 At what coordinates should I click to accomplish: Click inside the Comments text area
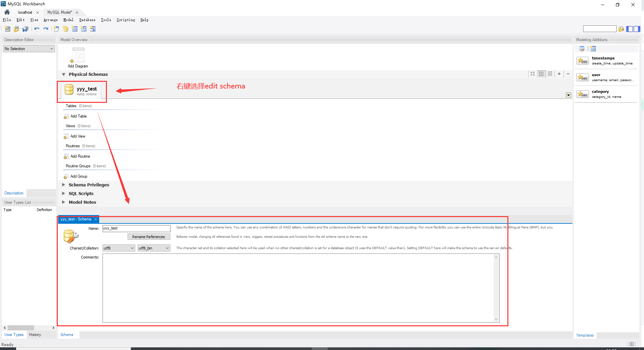pos(299,287)
